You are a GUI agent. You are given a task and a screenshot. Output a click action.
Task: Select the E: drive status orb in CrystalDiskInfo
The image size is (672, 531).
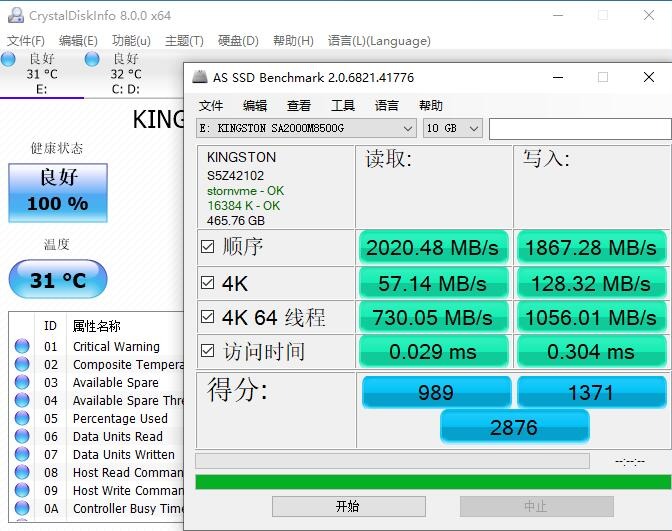point(8,59)
